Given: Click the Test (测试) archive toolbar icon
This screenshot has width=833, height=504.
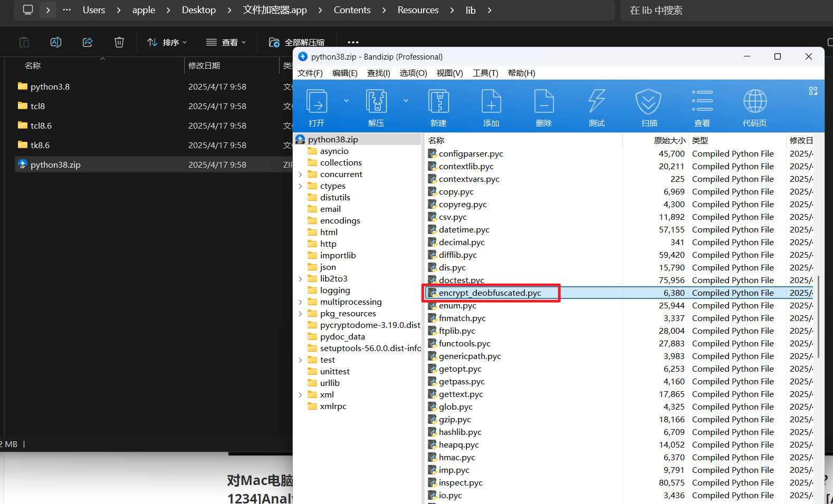Looking at the screenshot, I should coord(597,101).
